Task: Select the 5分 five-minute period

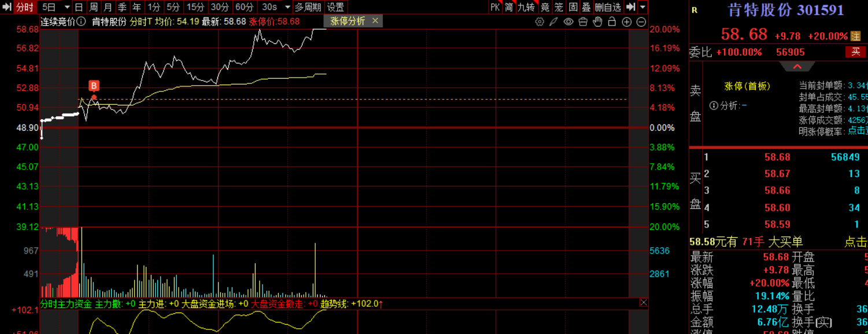Action: [x=173, y=8]
